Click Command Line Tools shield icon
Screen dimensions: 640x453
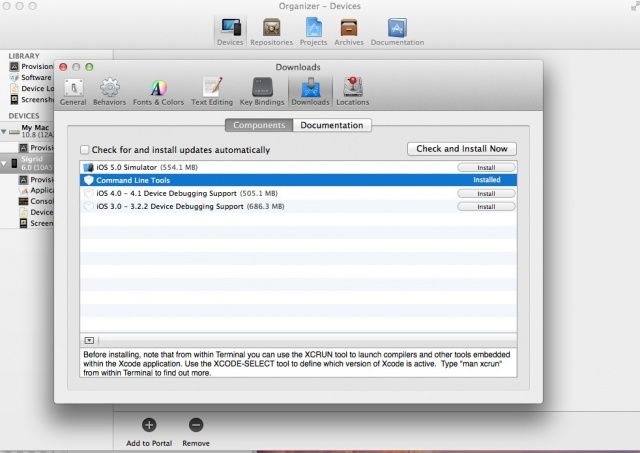click(89, 180)
